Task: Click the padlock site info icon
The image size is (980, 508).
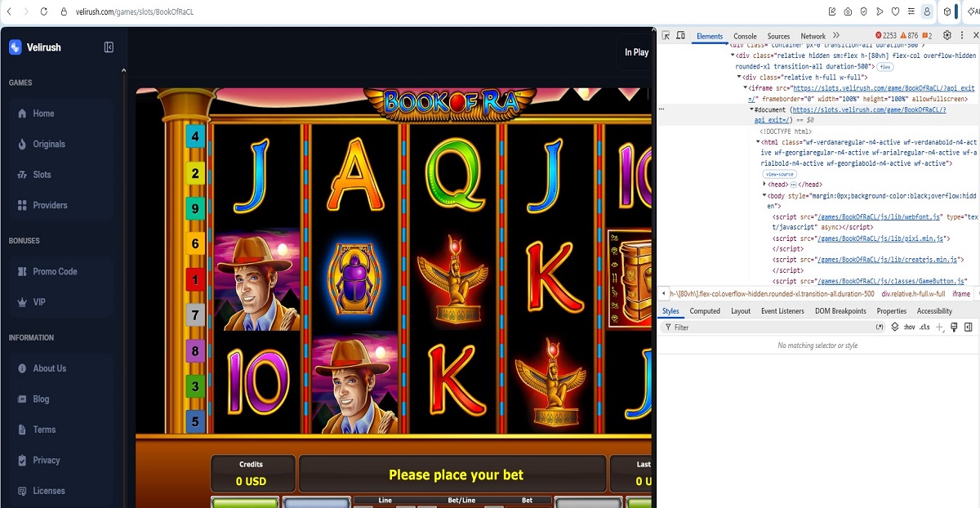Action: (x=64, y=12)
